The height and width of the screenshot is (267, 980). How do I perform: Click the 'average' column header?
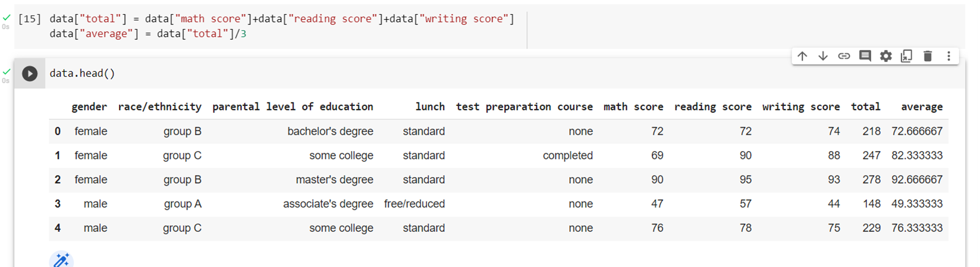click(x=922, y=107)
